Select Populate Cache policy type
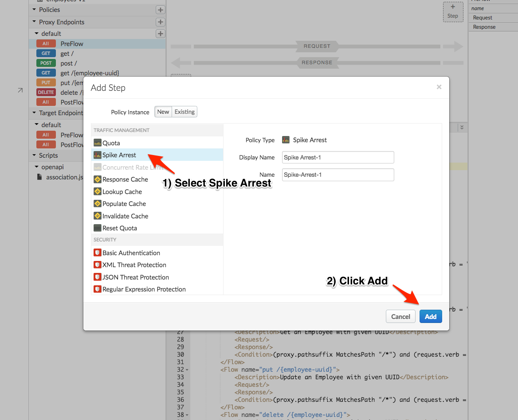 157,203
